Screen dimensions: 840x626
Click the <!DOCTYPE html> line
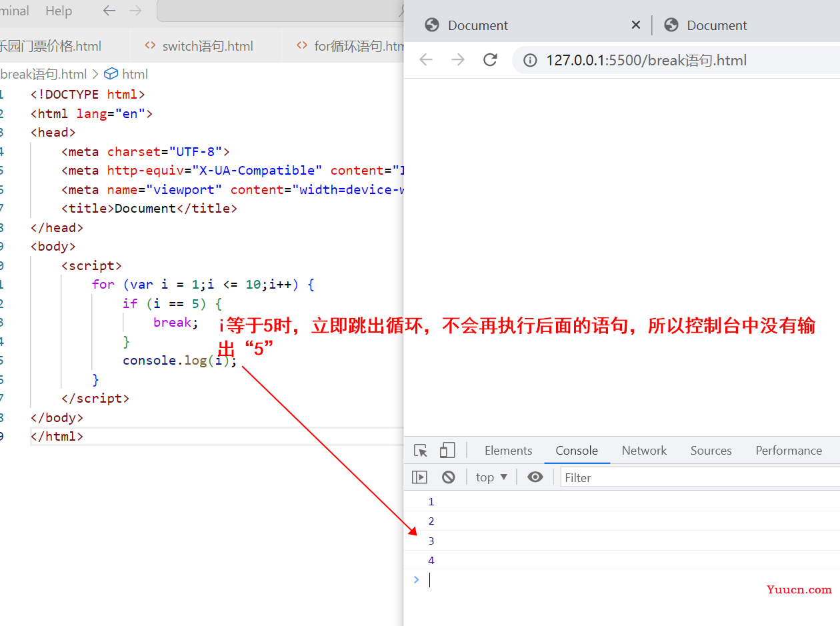[87, 94]
